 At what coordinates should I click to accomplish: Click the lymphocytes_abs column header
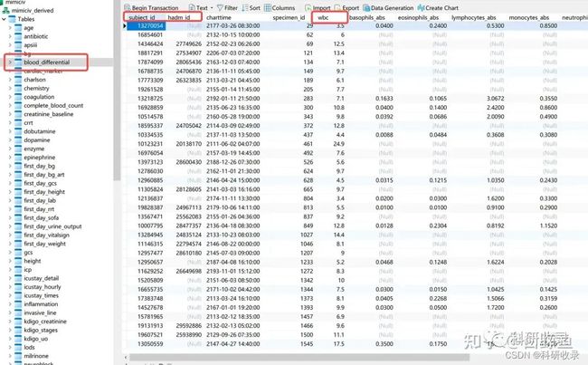pos(474,17)
